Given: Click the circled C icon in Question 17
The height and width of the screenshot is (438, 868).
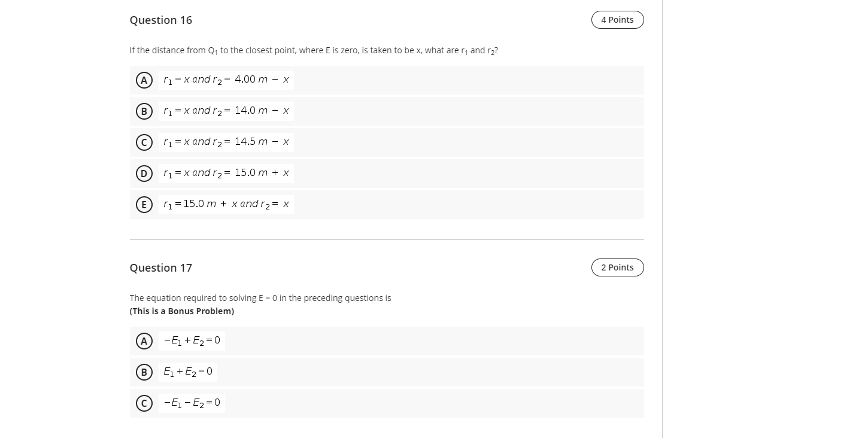Looking at the screenshot, I should point(144,403).
